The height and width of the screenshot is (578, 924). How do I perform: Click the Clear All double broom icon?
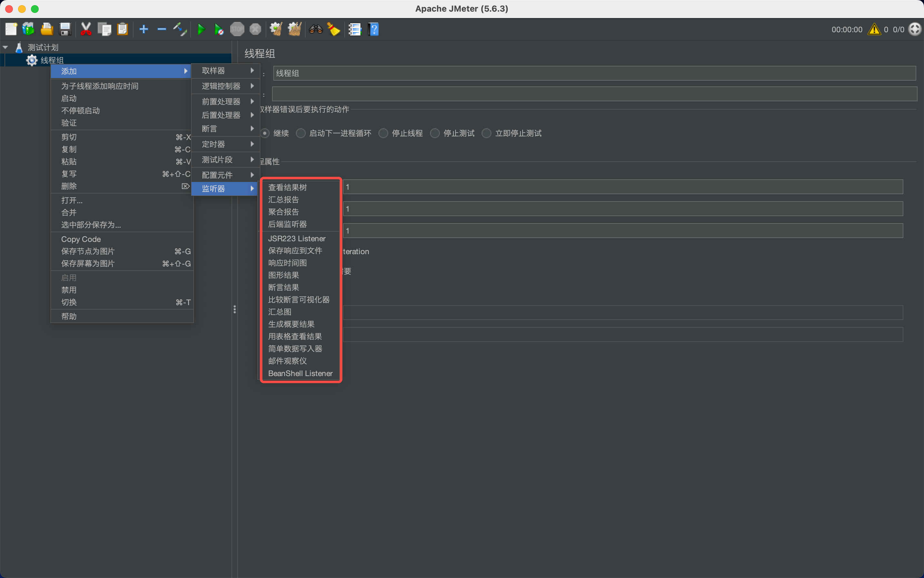[x=294, y=29]
